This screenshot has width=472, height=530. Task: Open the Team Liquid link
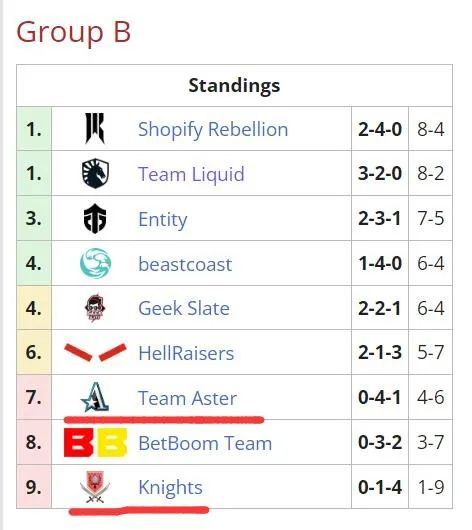click(191, 174)
